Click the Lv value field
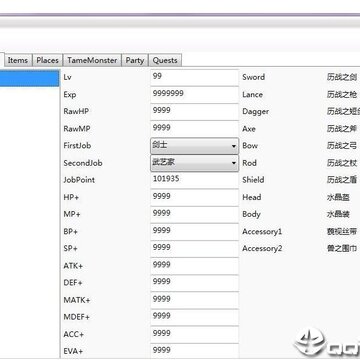Screen dimensions: 360x360 195,77
